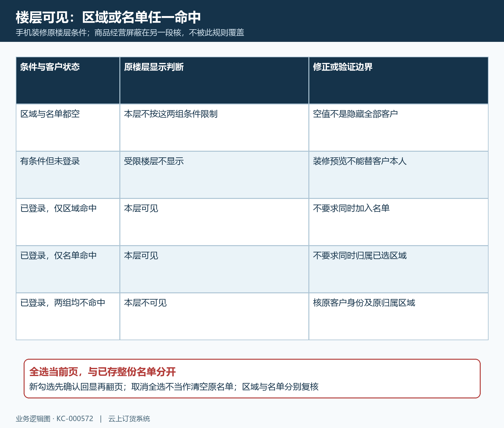Click 本层可见 in the 仅区域命中 row
The height and width of the screenshot is (428, 504).
[214, 222]
